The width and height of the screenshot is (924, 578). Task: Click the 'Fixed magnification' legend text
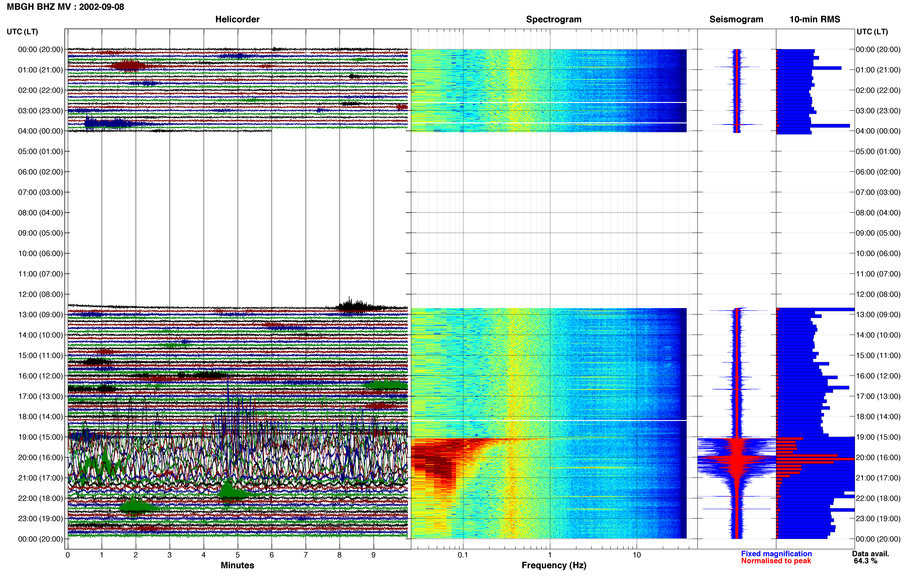coord(776,554)
